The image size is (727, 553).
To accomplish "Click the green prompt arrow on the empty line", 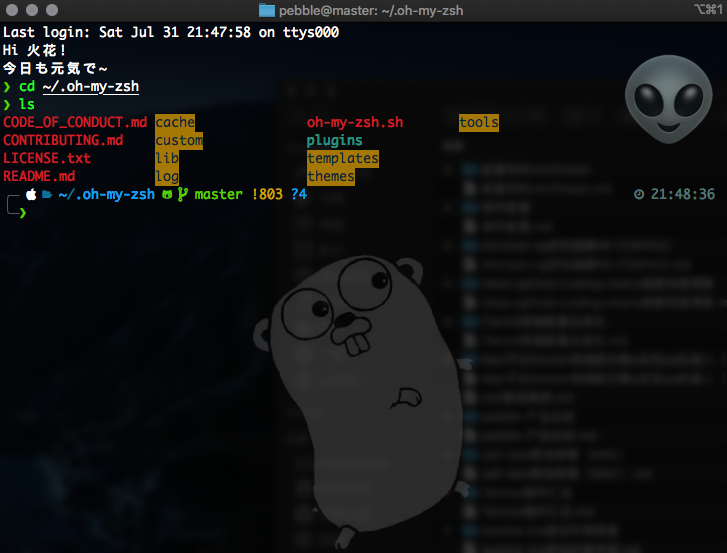I will [x=23, y=213].
